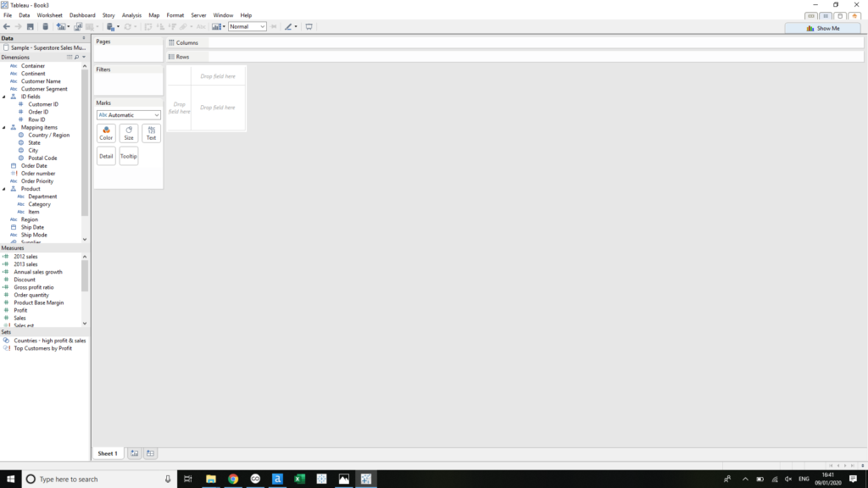Click the Fix Axes pin icon
The image size is (868, 488).
point(274,26)
